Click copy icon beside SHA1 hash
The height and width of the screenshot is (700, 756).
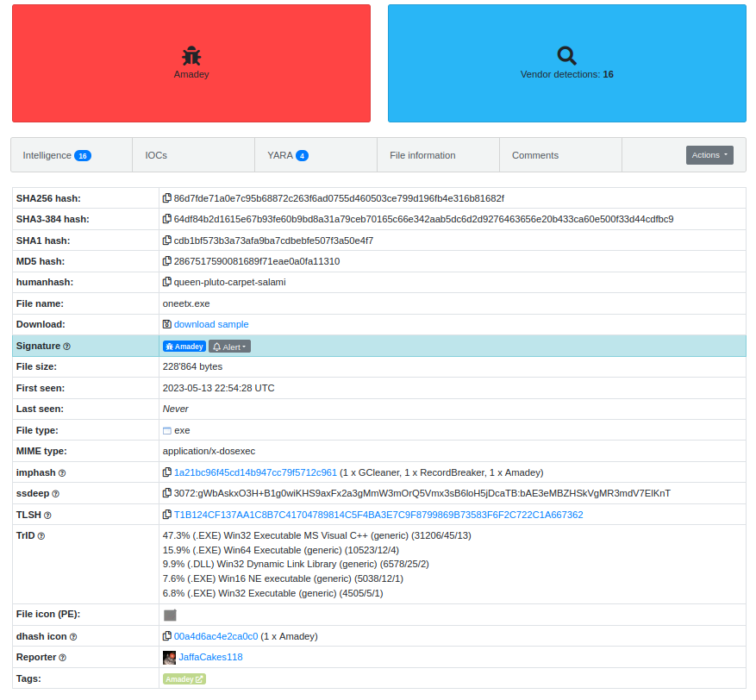(x=167, y=241)
